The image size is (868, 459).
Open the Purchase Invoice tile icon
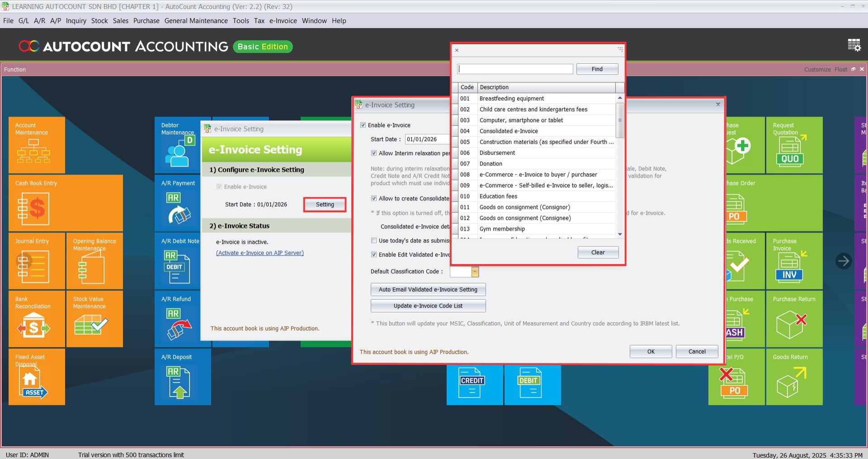click(790, 267)
